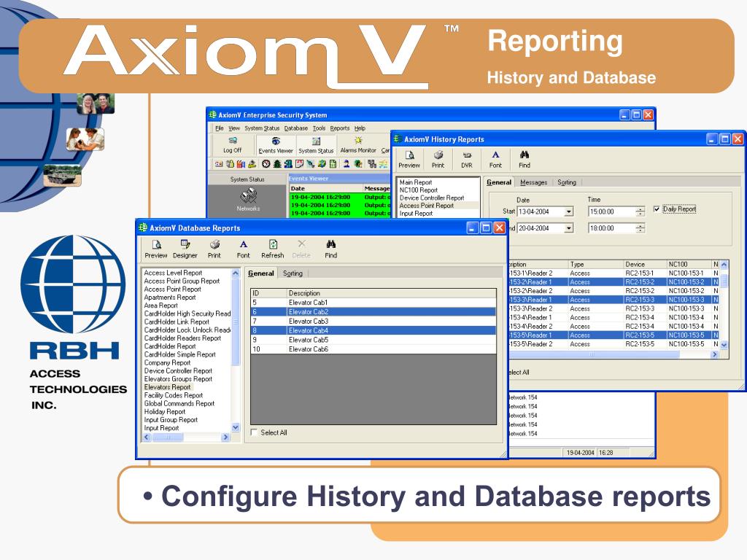747x560 pixels.
Task: Click Preview in History Reports toolbar
Action: pyautogui.click(x=409, y=160)
